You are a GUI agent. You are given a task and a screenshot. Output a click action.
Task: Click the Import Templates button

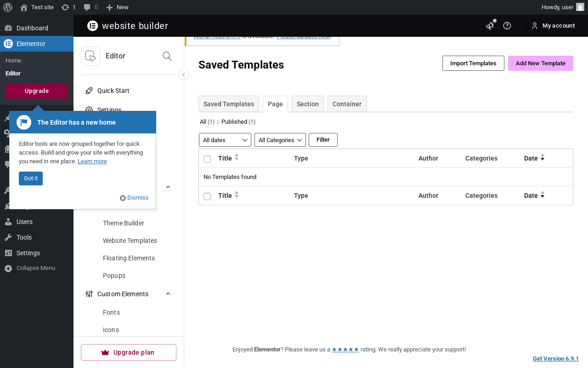point(473,63)
